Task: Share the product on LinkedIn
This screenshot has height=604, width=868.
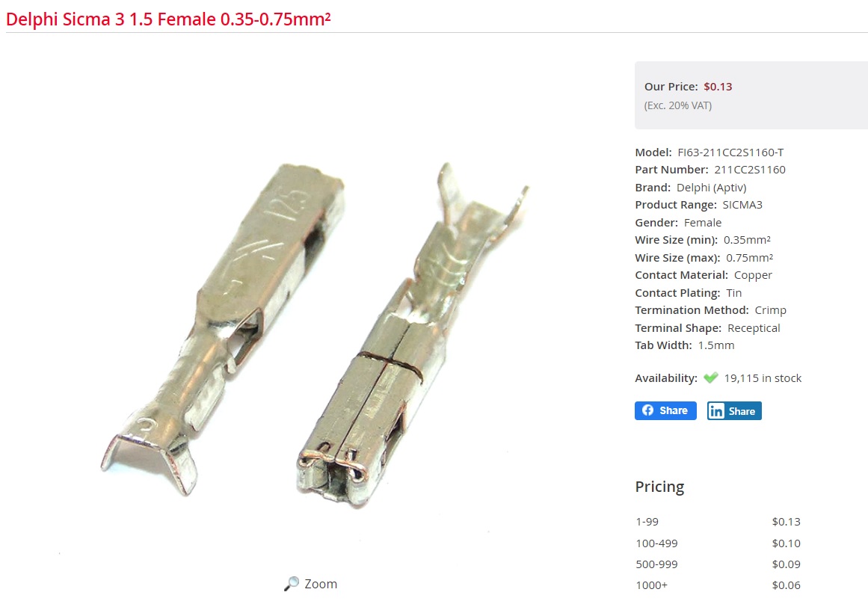Action: click(734, 411)
